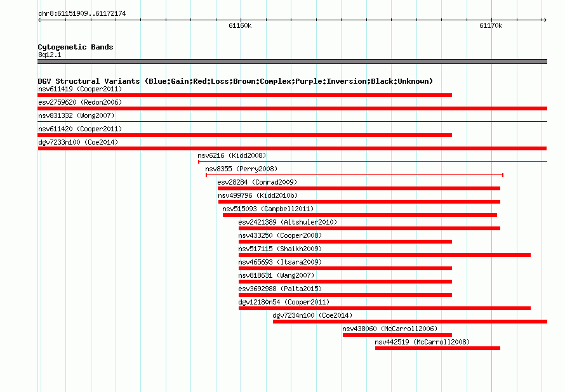Click the 61170k ruler label
Screen dimensions: 565x392
coord(491,25)
